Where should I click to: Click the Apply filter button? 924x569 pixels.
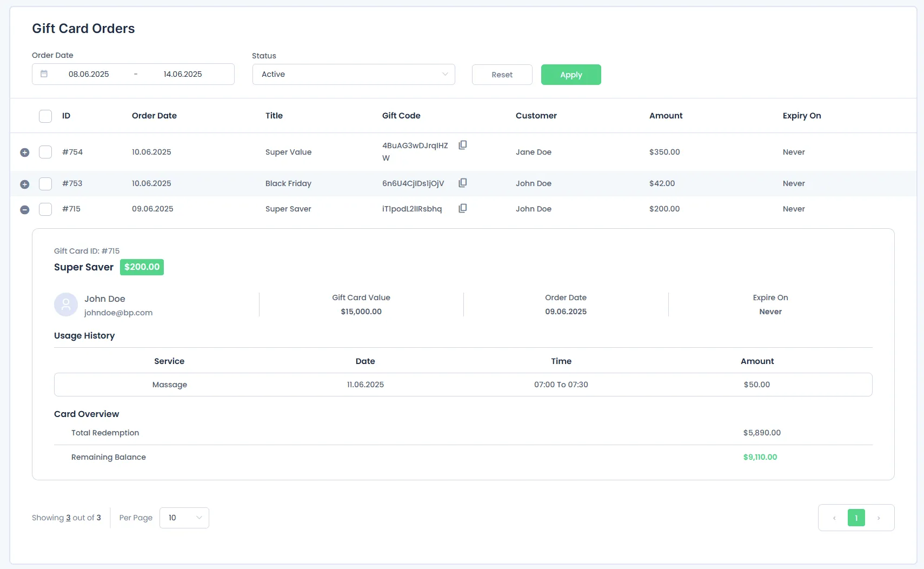pyautogui.click(x=571, y=75)
